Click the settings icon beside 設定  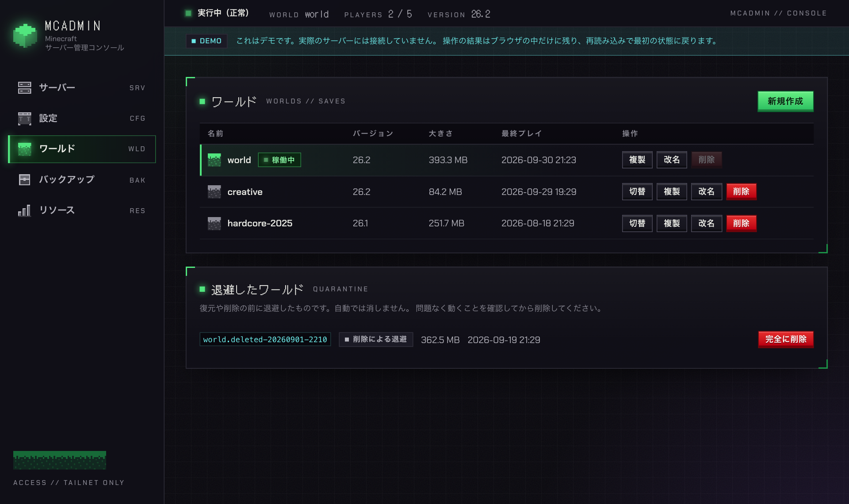(24, 118)
